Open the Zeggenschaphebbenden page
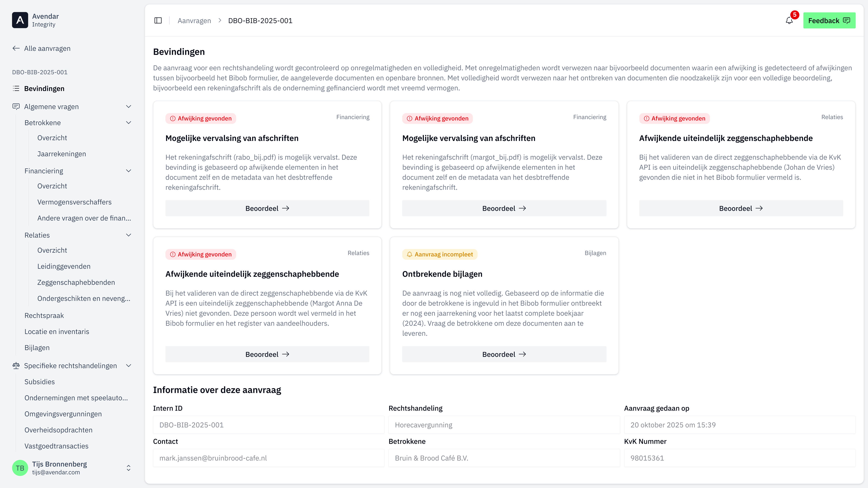Screen dimensions: 868x488 tap(76, 282)
